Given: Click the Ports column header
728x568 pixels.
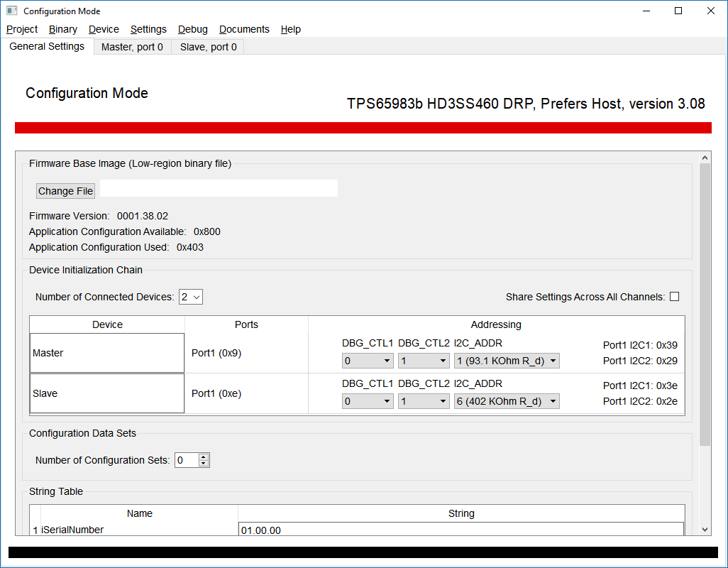Looking at the screenshot, I should click(x=246, y=324).
